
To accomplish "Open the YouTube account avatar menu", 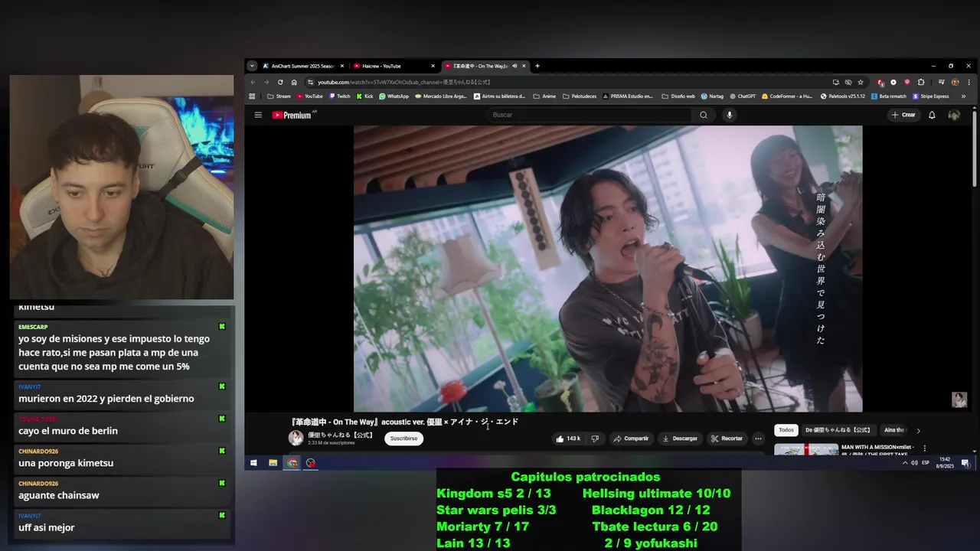I will point(954,115).
